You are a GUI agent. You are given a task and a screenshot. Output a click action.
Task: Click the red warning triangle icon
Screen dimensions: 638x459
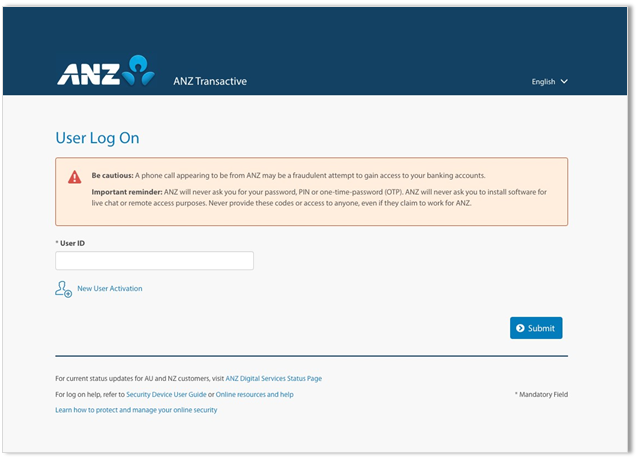point(75,177)
